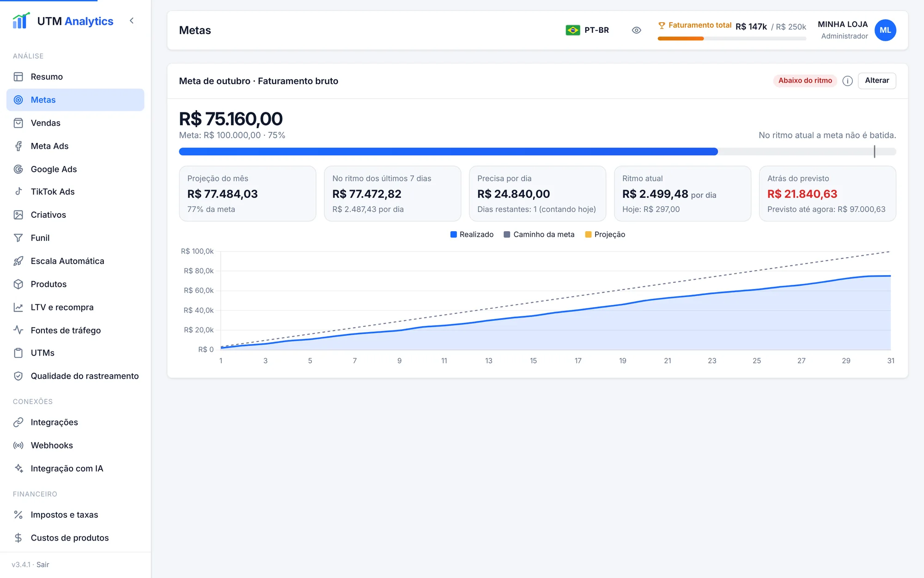This screenshot has height=578, width=924.
Task: Click the Funil filter icon
Action: (18, 238)
